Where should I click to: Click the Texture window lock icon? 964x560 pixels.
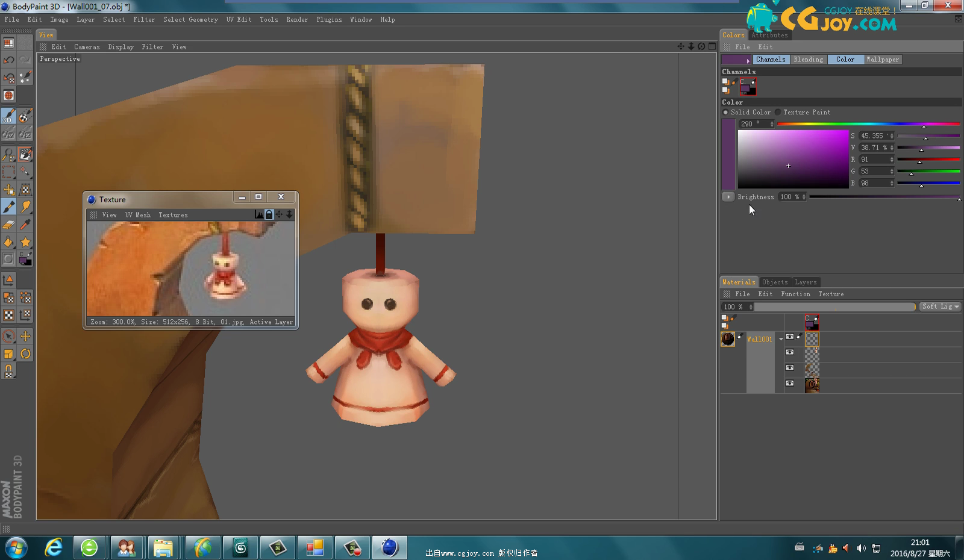[269, 214]
